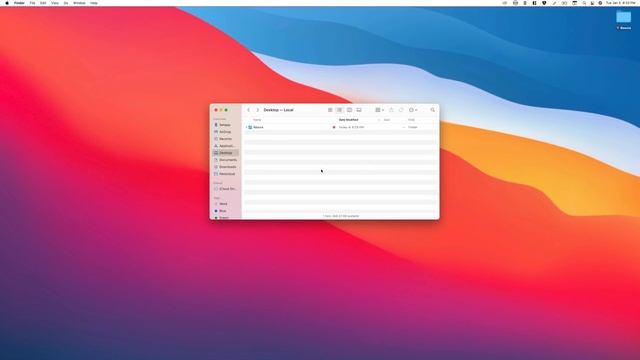
Task: Open the Go menu
Action: [x=66, y=3]
